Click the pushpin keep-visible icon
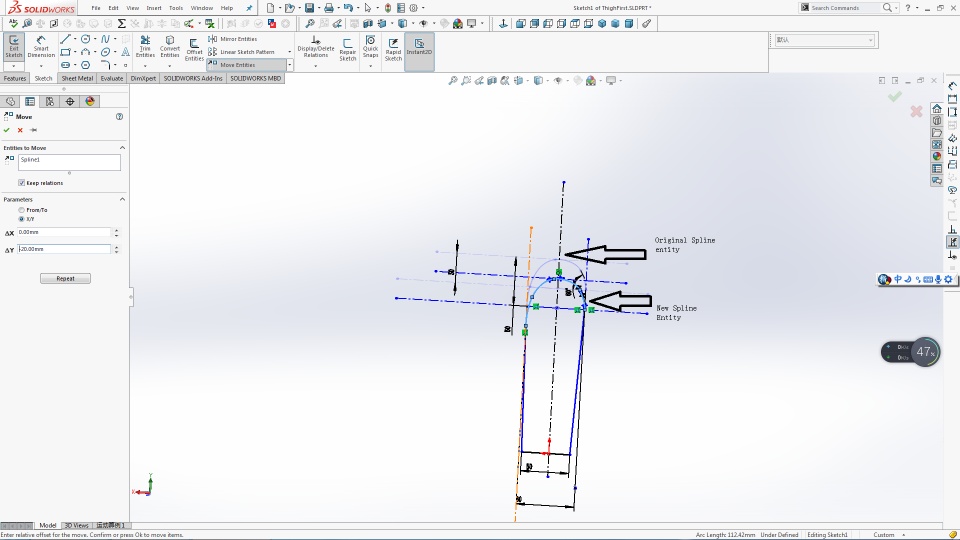Screen dimensions: 960x540 34,130
